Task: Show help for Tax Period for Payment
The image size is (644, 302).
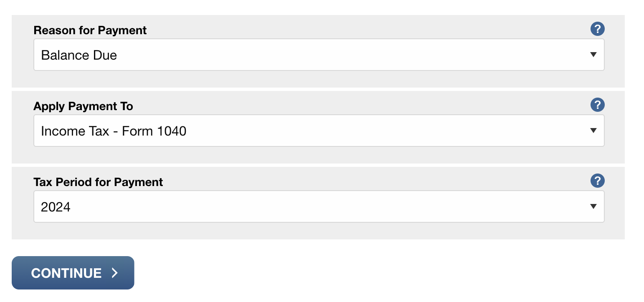Action: click(597, 181)
